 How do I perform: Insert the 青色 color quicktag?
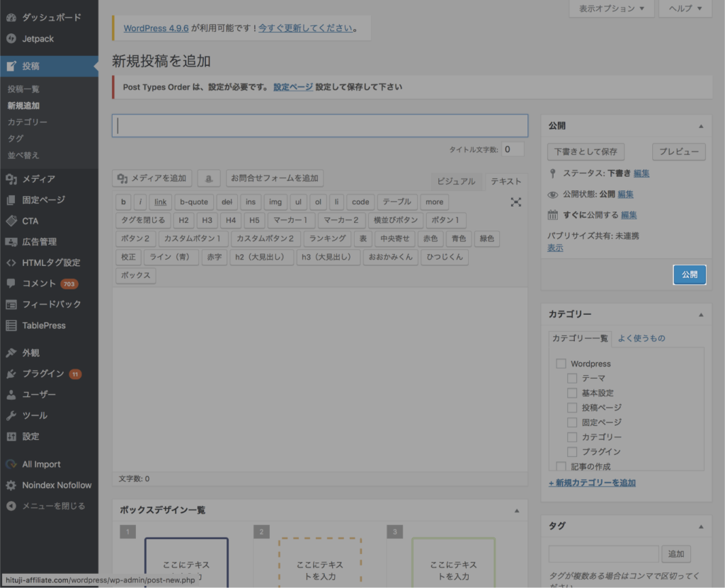pyautogui.click(x=459, y=238)
